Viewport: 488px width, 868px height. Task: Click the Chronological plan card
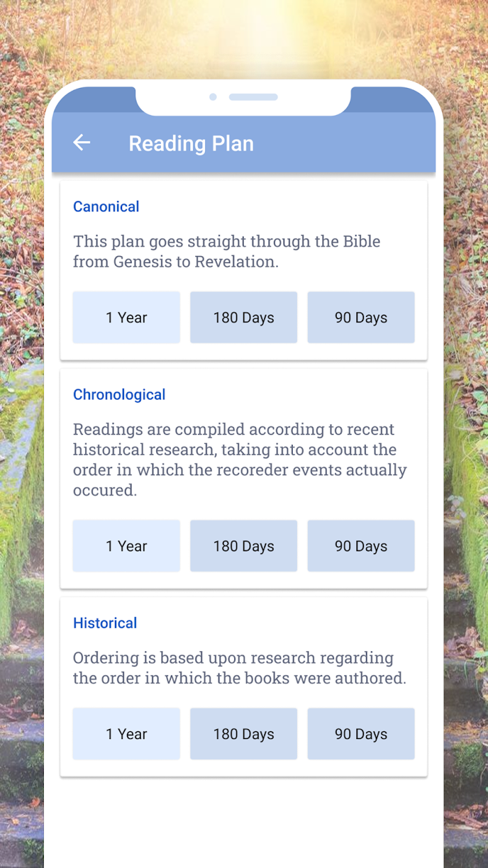[x=243, y=479]
